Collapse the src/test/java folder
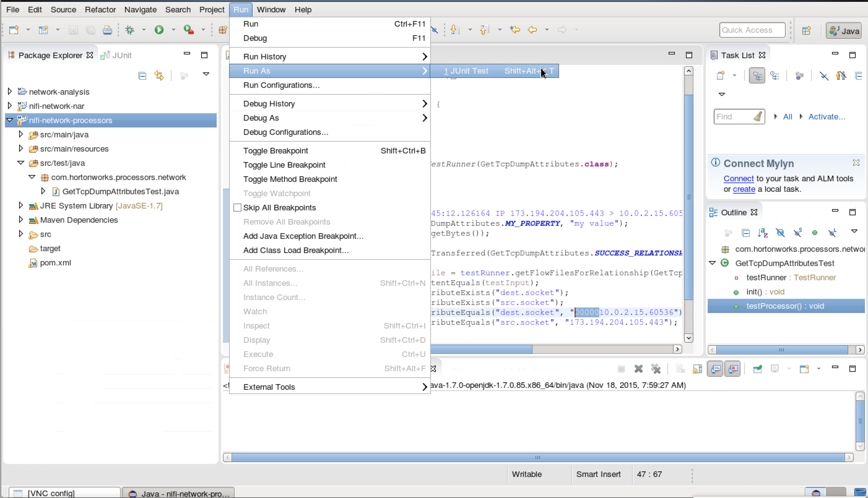868x498 pixels. click(x=21, y=163)
